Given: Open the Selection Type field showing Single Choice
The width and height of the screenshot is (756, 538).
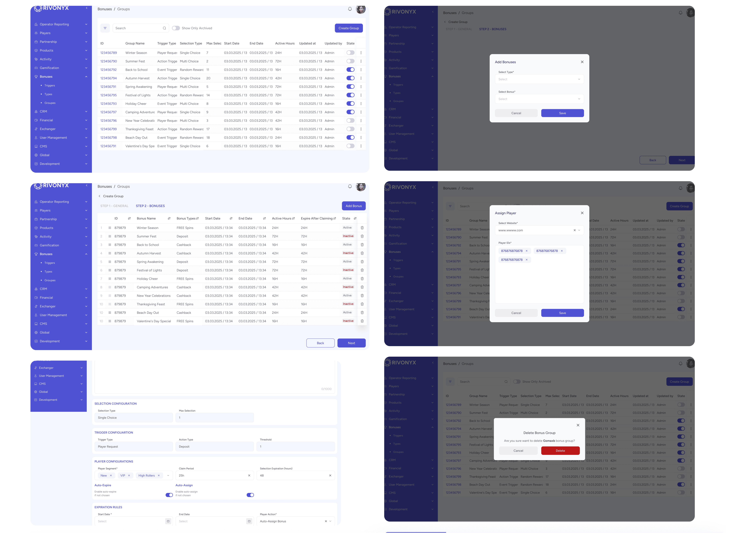Looking at the screenshot, I should tap(134, 418).
